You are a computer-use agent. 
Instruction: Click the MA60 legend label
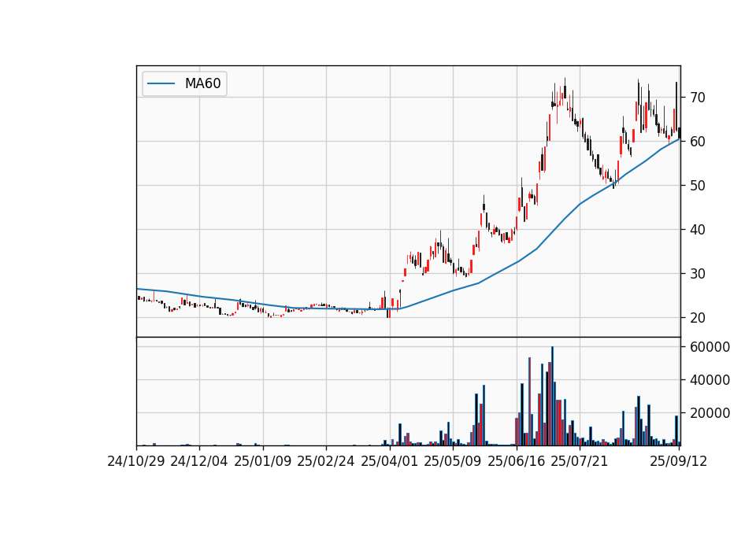click(202, 83)
